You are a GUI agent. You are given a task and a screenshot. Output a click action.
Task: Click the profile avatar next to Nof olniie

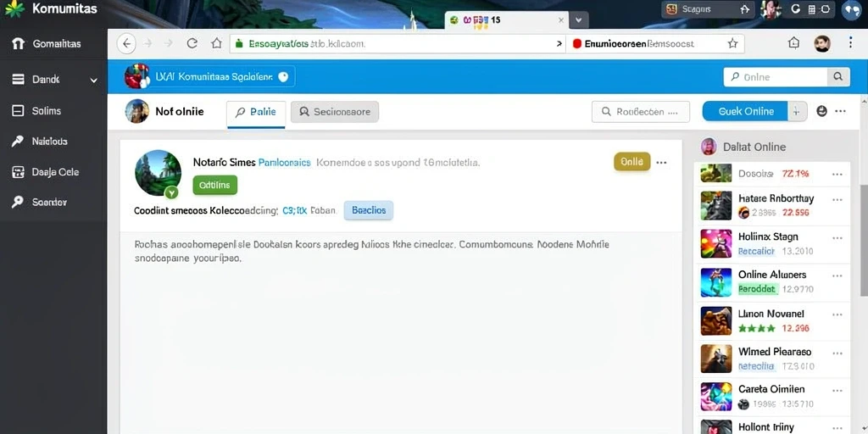click(137, 111)
